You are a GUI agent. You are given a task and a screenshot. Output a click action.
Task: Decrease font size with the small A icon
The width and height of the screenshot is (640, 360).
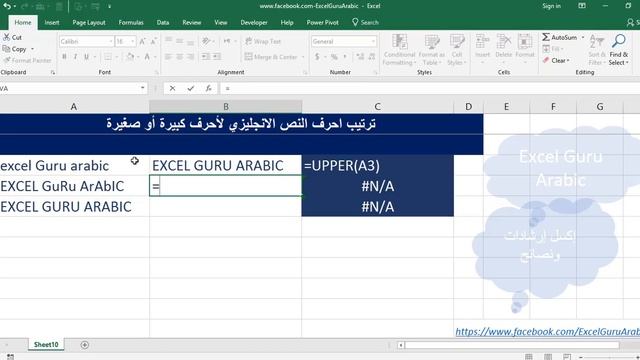click(x=153, y=41)
